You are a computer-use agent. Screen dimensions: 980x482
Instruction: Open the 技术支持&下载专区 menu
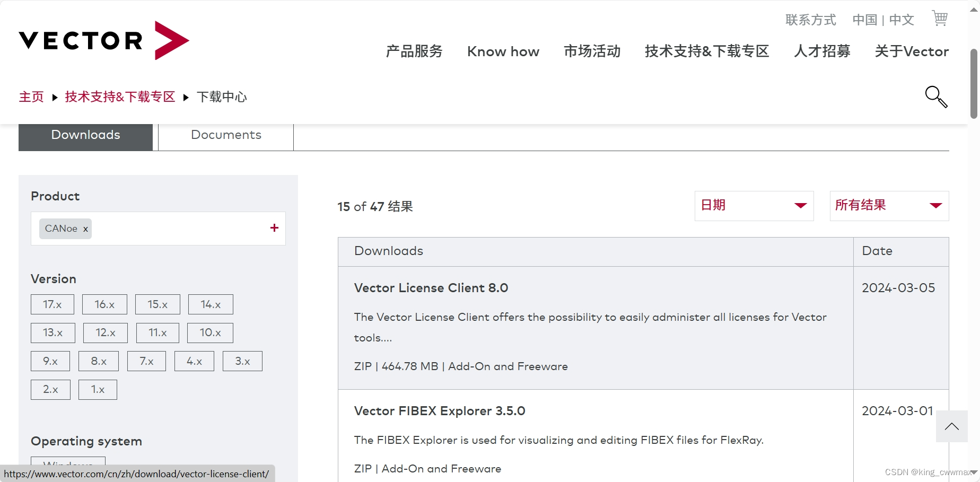[707, 51]
